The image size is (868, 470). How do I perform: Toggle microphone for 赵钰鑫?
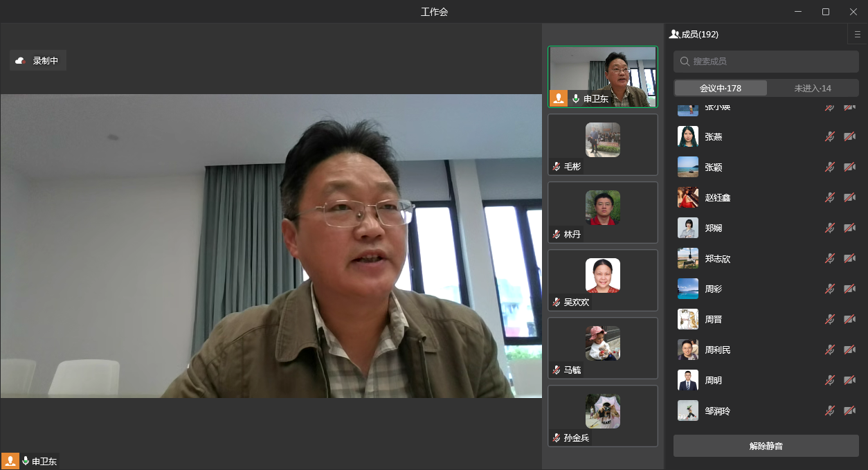coord(829,197)
